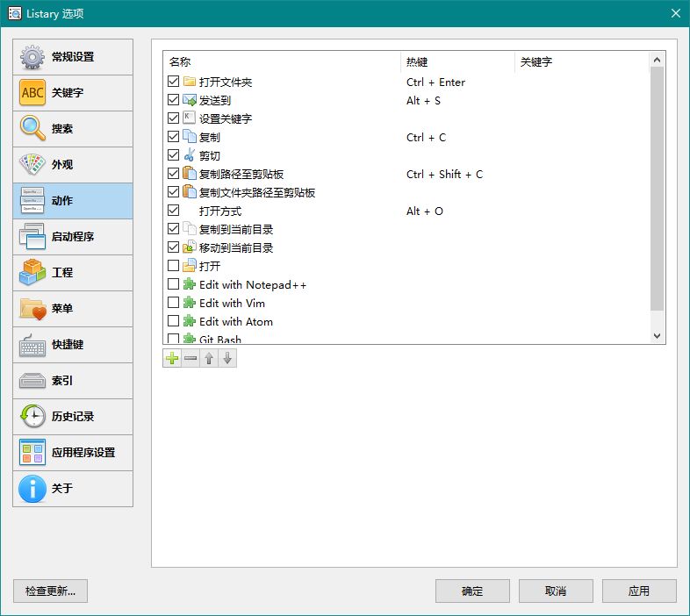
Task: Click the 检查更新... button
Action: (x=51, y=591)
